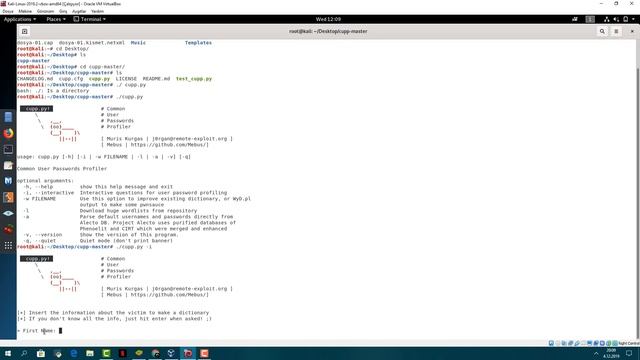Screen dimensions: 640x360
Task: Open Terminal app menu in top bar
Action: pos(89,19)
